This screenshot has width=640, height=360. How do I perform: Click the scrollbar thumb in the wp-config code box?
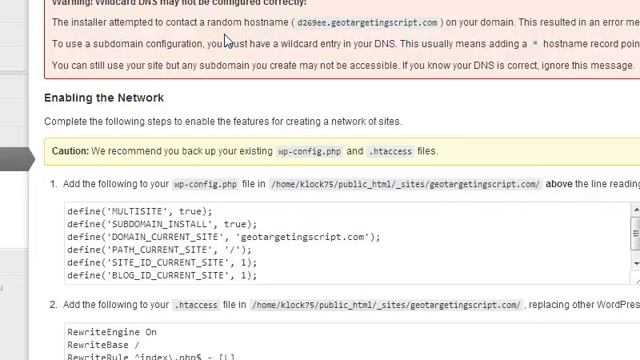tap(636, 233)
